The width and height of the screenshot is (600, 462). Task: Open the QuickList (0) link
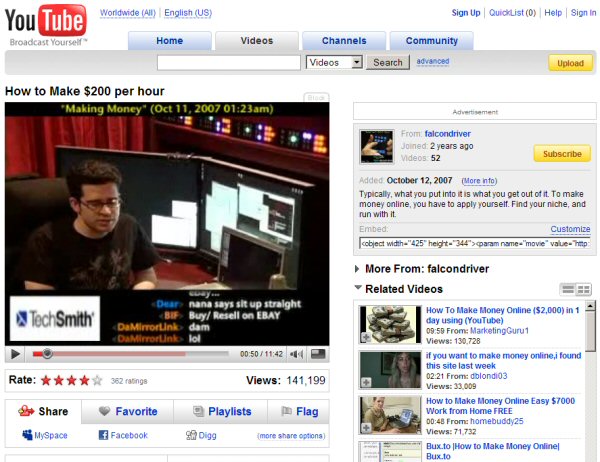pyautogui.click(x=512, y=13)
